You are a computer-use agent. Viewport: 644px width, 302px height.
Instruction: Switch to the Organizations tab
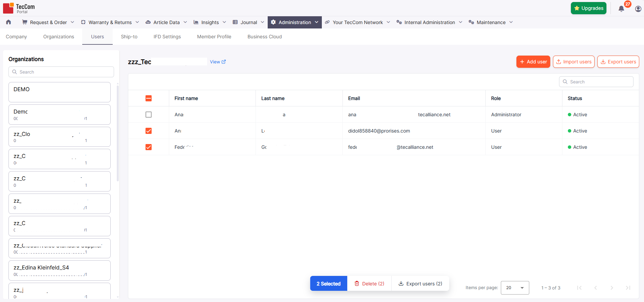click(59, 37)
